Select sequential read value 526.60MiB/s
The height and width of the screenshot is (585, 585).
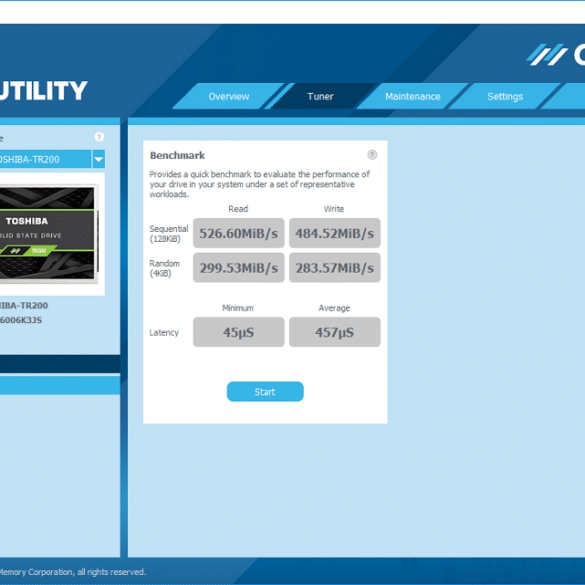[238, 233]
